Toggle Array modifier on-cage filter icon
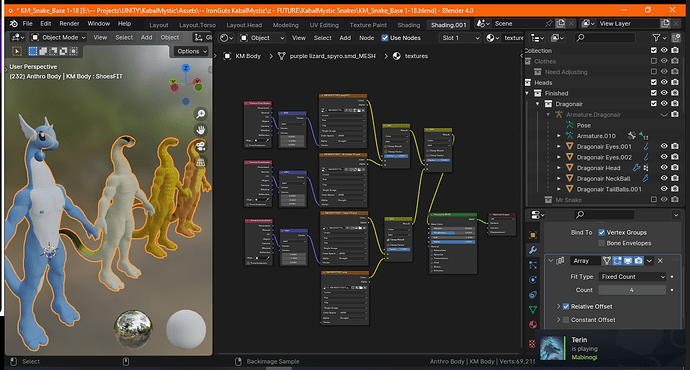Viewport: 690px width, 370px height. (x=607, y=261)
